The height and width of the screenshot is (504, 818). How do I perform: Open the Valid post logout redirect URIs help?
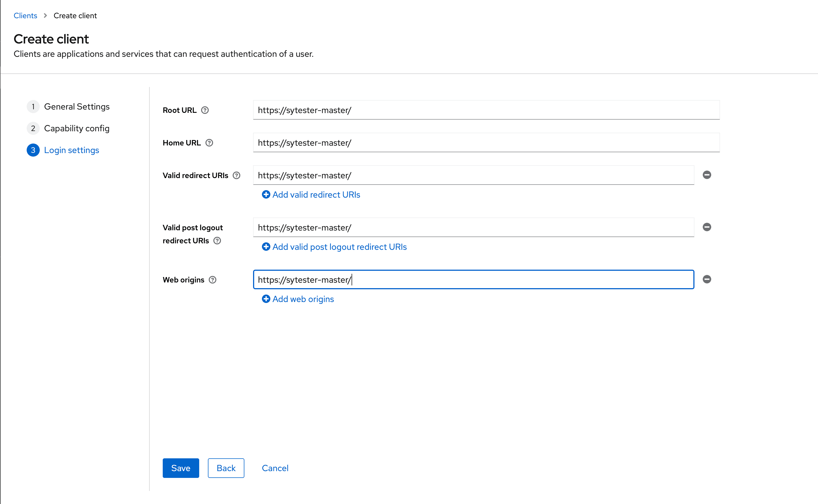217,240
